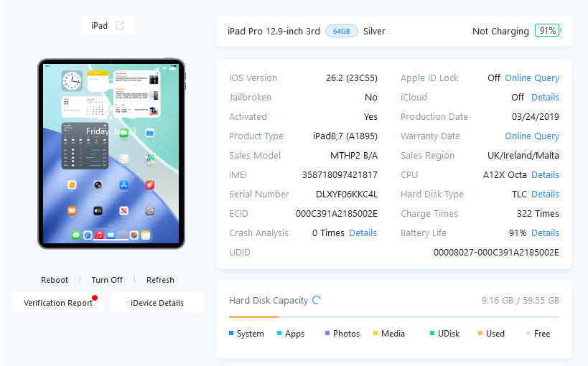Click the Apple ID Lock Off value

point(494,78)
